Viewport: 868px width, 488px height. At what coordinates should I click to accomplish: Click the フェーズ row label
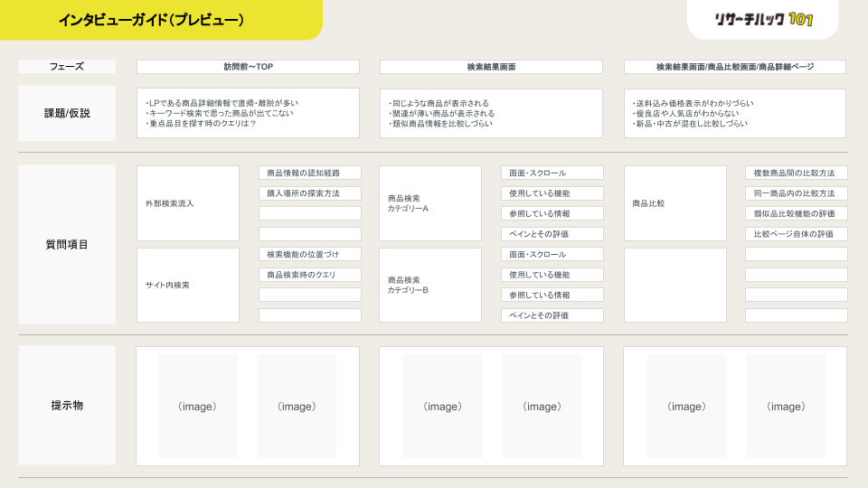coord(67,66)
